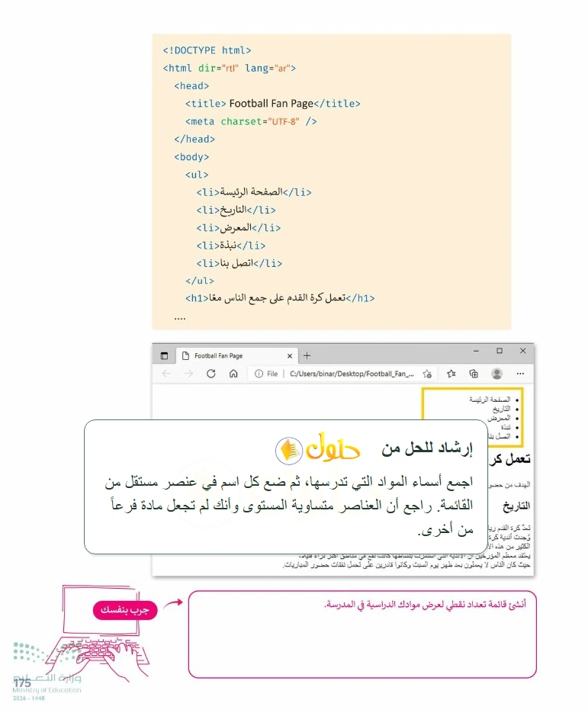Open the Collections icon
Screen dimensions: 588x713
474,374
